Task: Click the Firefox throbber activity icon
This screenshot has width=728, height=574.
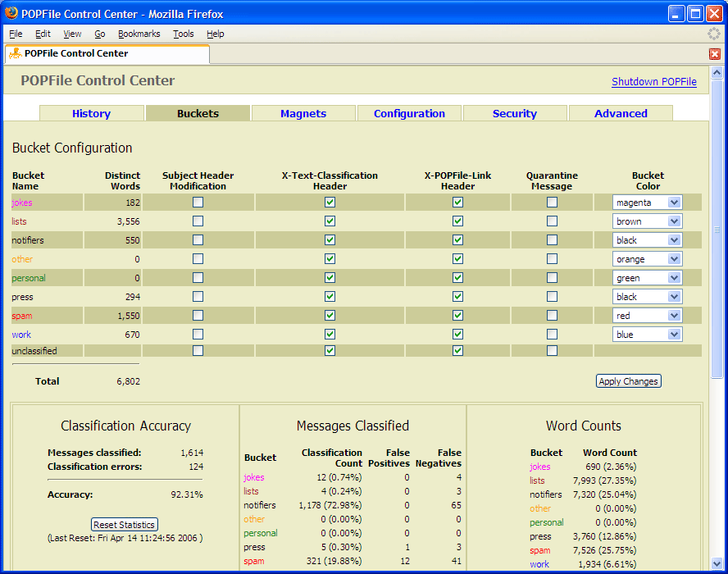Action: click(x=713, y=34)
